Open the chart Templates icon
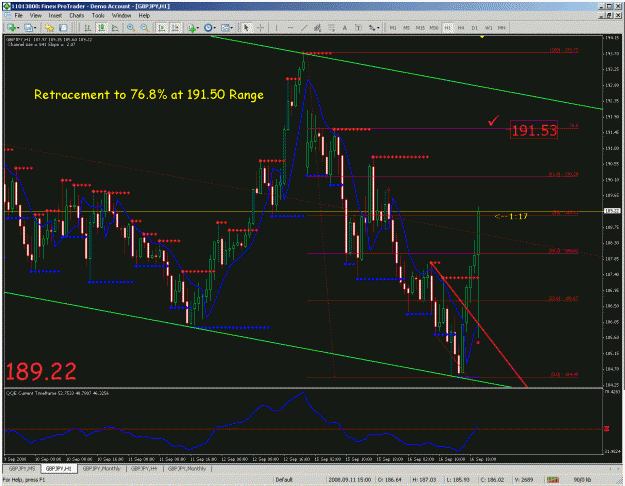The image size is (625, 486). pos(225,28)
